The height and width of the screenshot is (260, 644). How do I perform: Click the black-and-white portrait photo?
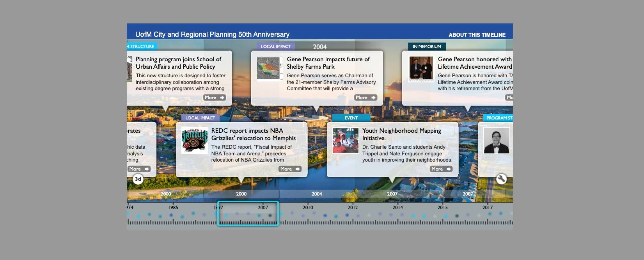point(496,141)
